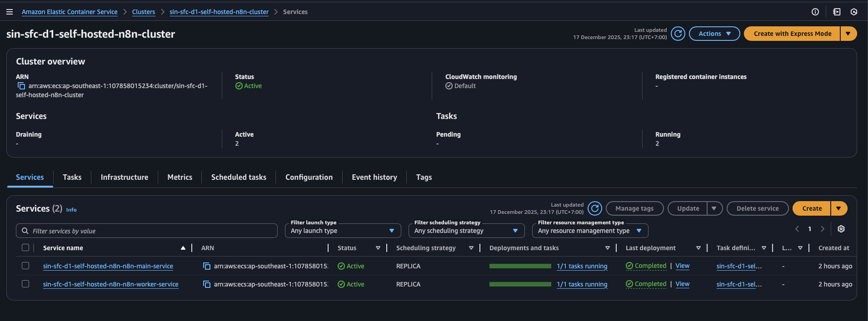868x321 pixels.
Task: Click the Update button
Action: pyautogui.click(x=688, y=208)
